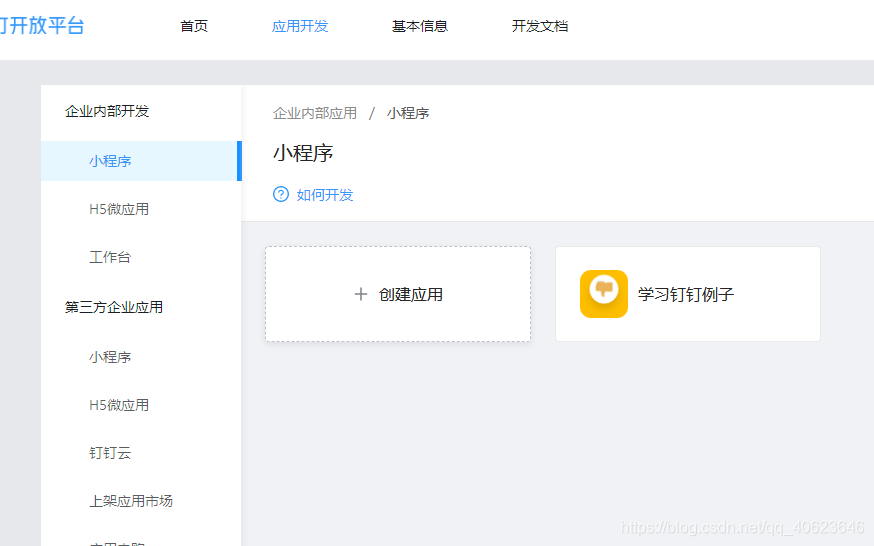
Task: Open the 首页 navigation tab
Action: click(x=194, y=26)
